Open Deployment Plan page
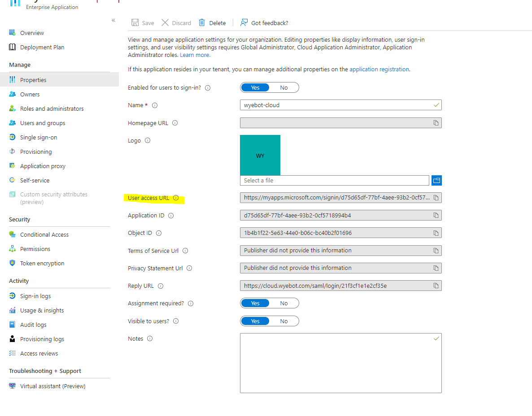532x416 pixels. point(42,47)
